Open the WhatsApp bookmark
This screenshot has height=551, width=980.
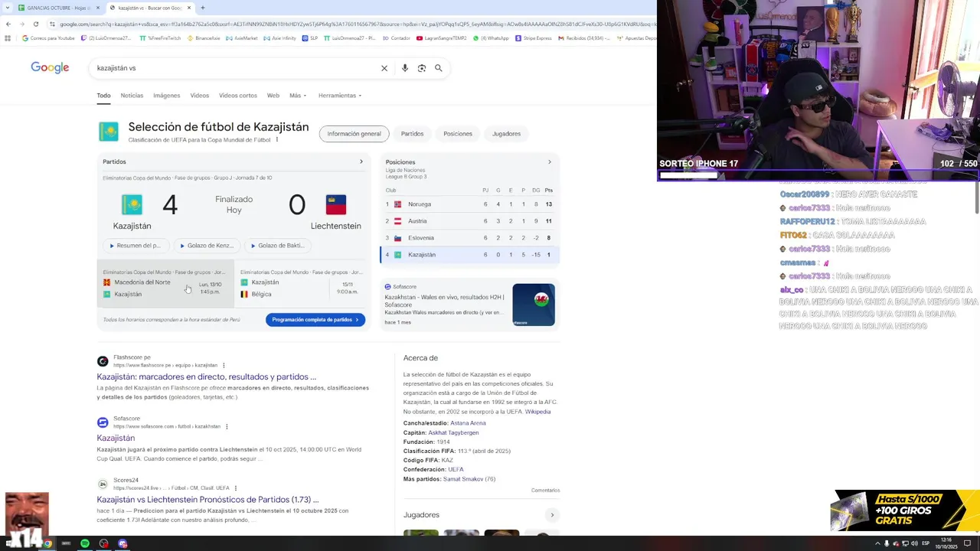click(x=491, y=37)
